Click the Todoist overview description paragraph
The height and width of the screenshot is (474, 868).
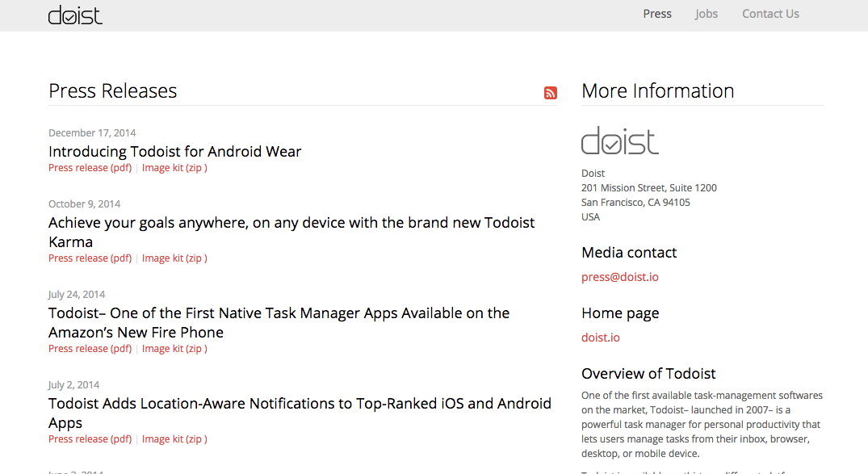click(x=702, y=424)
